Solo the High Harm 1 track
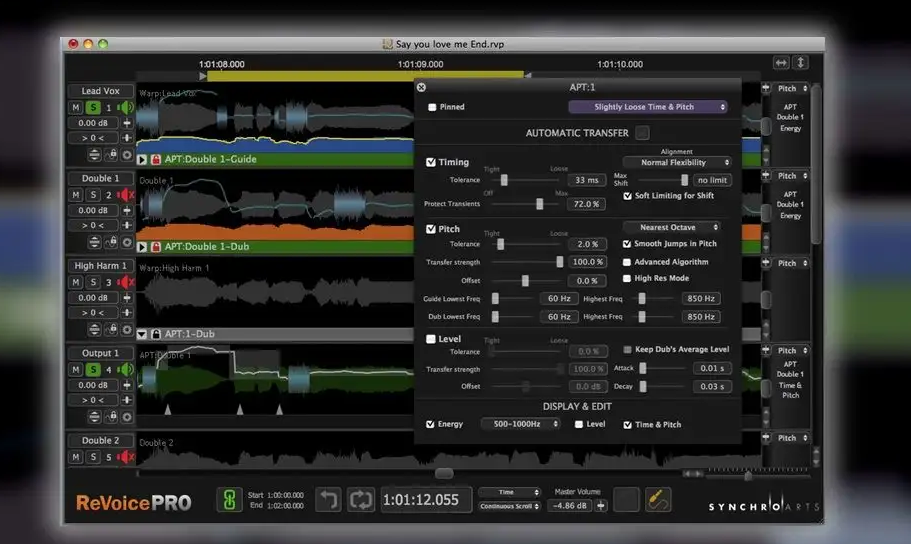Viewport: 911px width, 544px height. point(93,282)
